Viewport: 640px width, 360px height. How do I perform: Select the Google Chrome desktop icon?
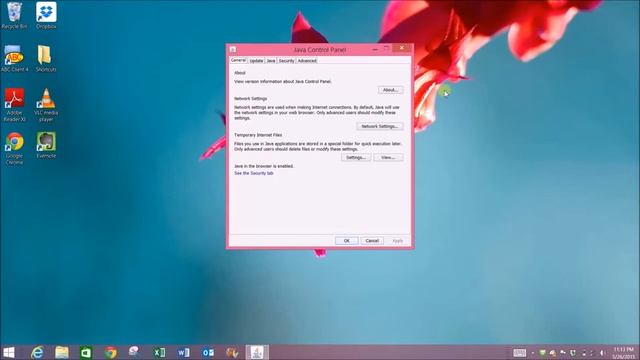point(14,148)
